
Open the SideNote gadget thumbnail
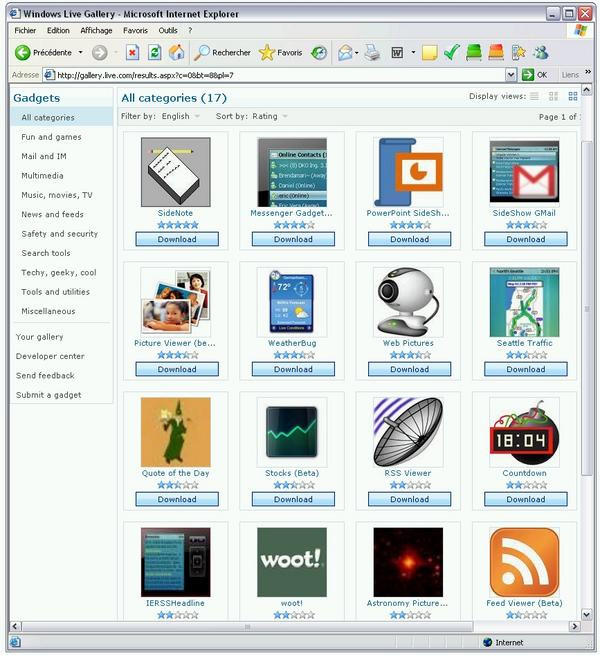[176, 172]
